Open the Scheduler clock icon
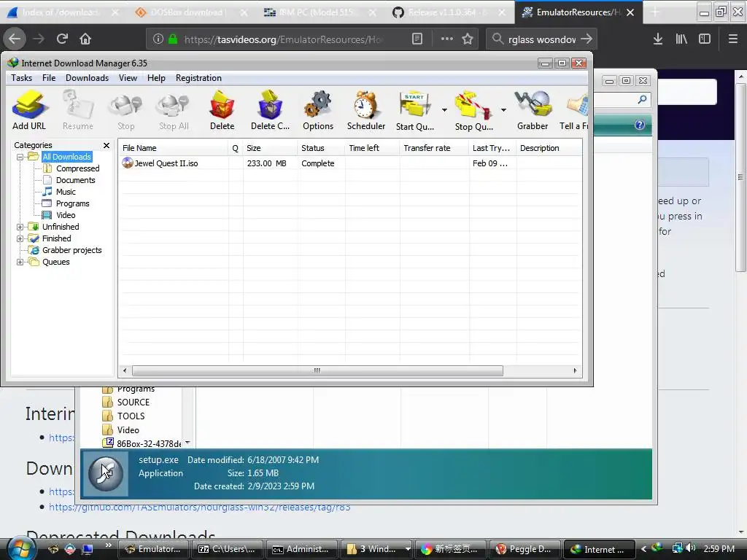This screenshot has height=560, width=747. [x=366, y=110]
